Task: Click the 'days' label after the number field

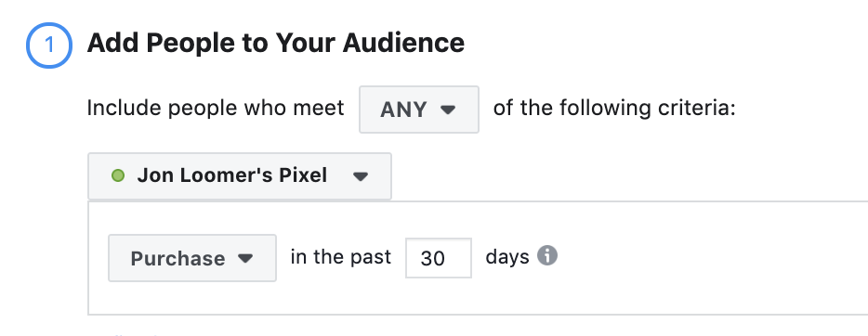Action: (507, 257)
